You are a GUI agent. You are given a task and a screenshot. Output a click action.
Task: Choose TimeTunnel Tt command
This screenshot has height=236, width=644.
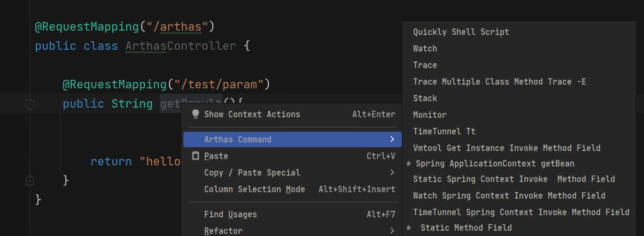pyautogui.click(x=519, y=131)
